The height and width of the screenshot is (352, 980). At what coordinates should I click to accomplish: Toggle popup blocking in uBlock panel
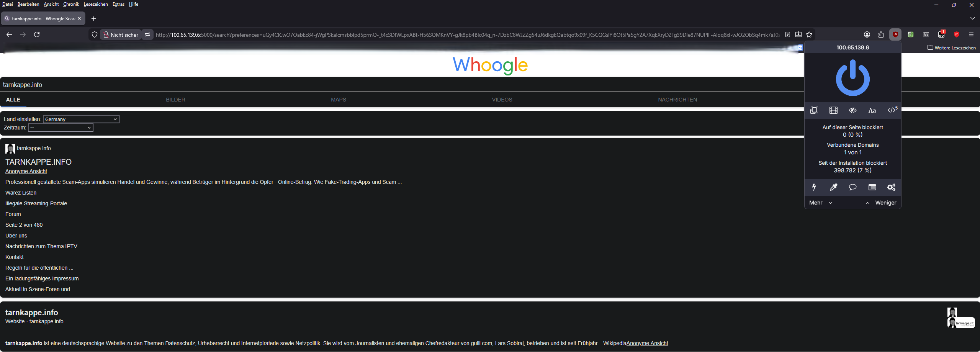tap(814, 110)
